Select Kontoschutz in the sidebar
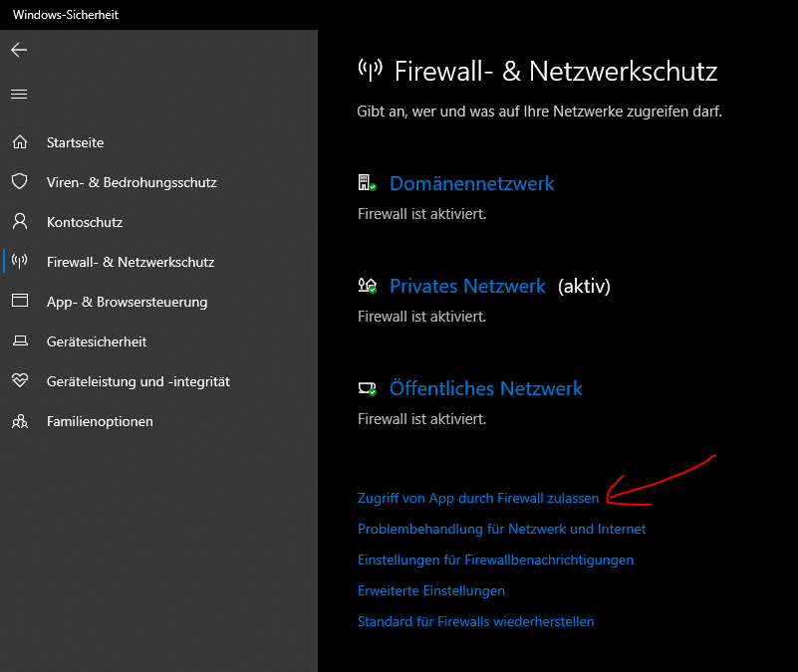This screenshot has height=672, width=798. click(x=85, y=222)
